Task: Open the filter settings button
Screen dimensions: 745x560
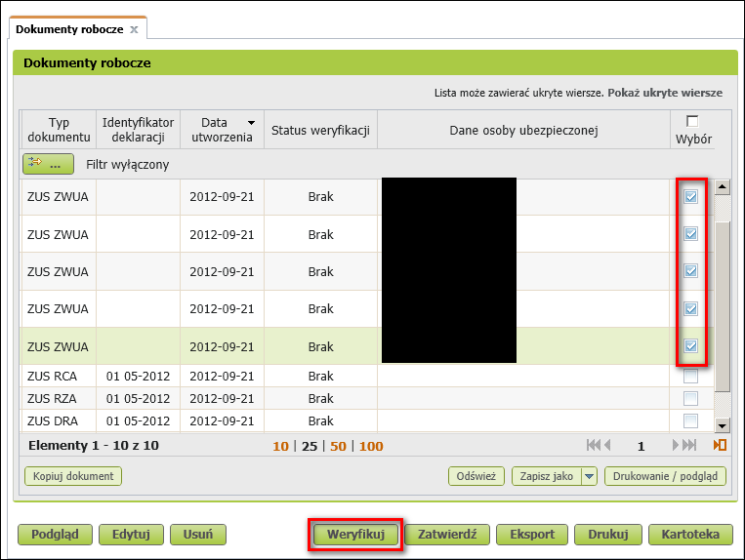Action: pos(48,164)
